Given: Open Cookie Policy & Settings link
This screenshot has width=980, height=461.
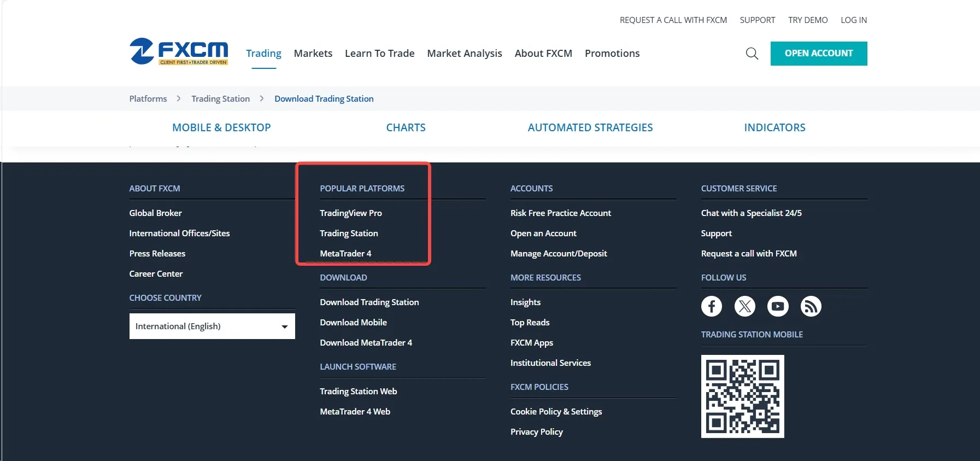Looking at the screenshot, I should (556, 412).
